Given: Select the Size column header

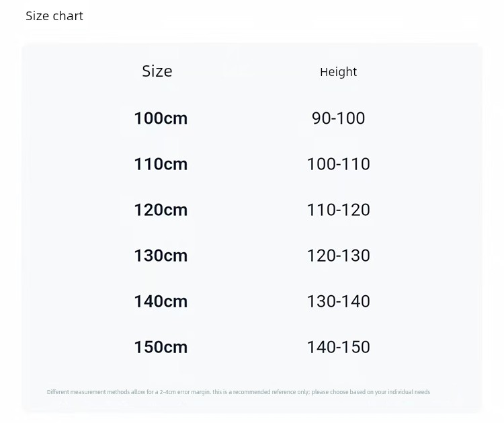Looking at the screenshot, I should click(x=157, y=71).
